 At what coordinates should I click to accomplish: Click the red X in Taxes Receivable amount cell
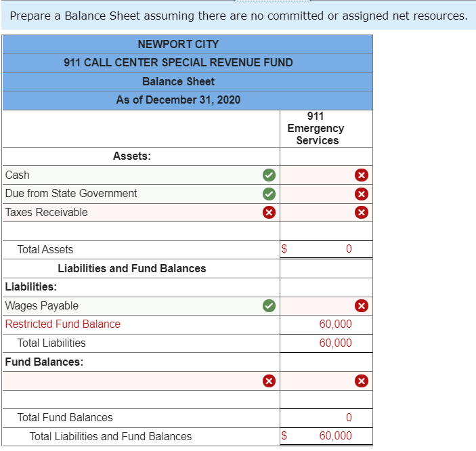(362, 212)
